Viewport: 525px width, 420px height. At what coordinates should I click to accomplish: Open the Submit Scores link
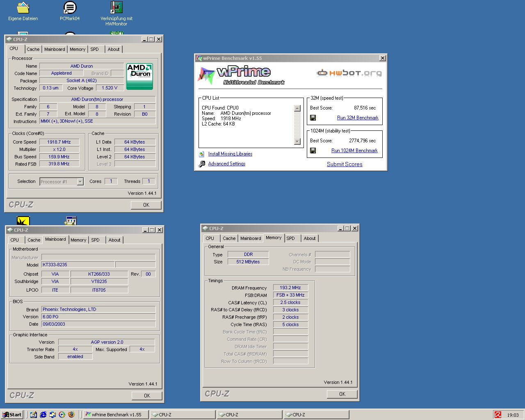click(345, 164)
